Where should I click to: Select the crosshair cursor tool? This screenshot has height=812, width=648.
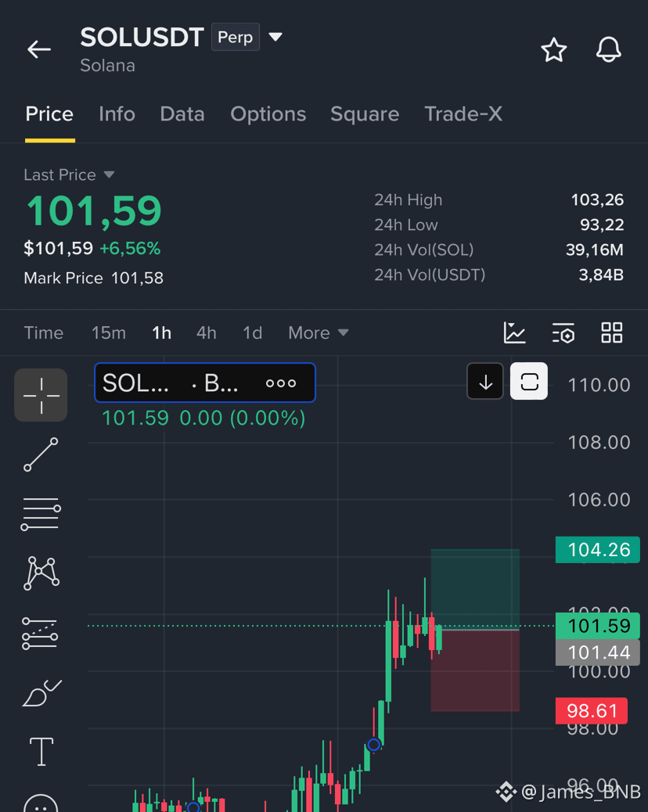tap(41, 395)
